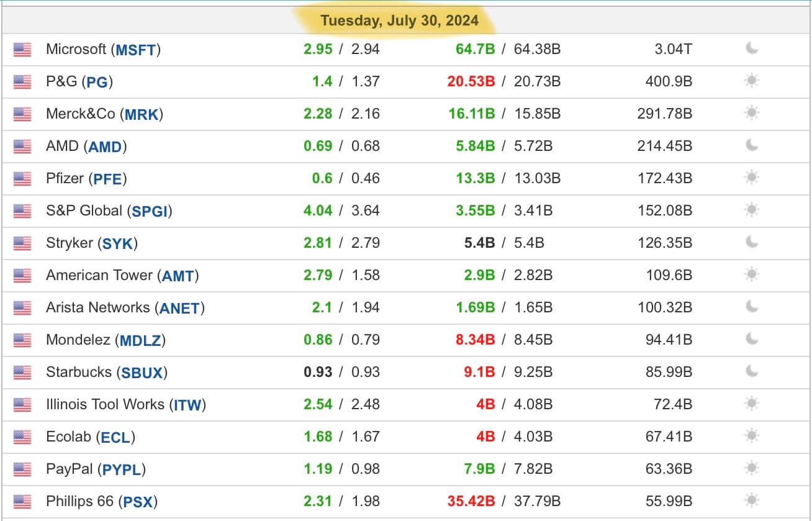Open the PYPL ticker link

coord(122,469)
